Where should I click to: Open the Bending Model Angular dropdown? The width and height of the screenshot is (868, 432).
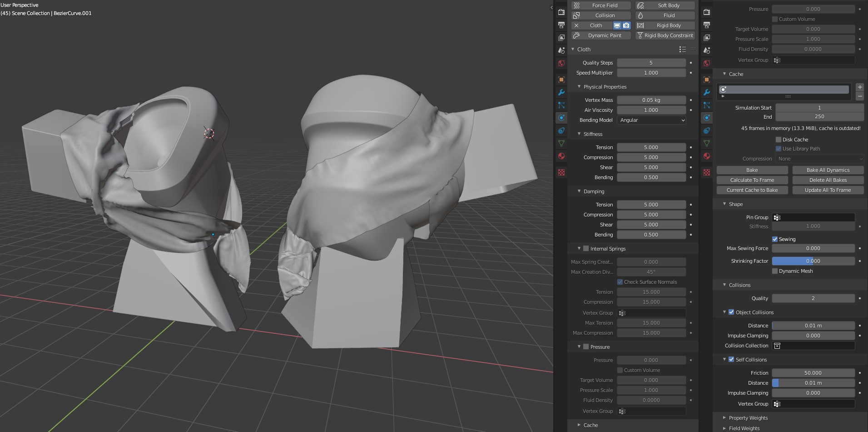pos(651,120)
